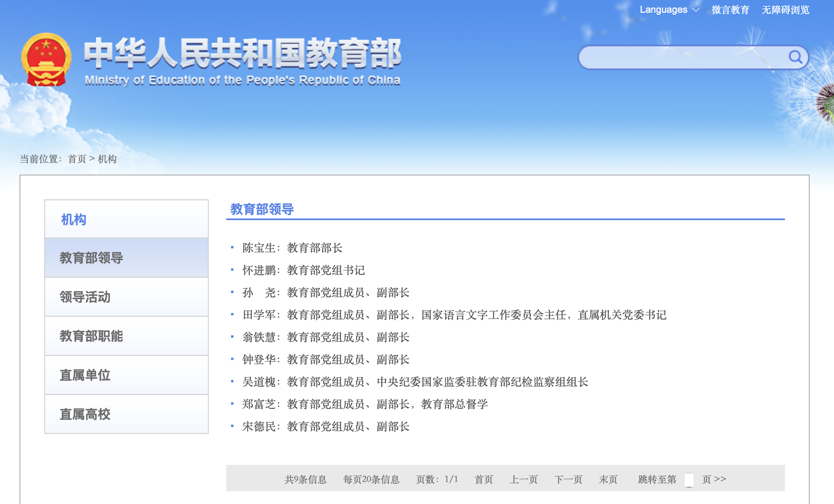Viewport: 834px width, 504px height.
Task: Open 直属高校 sidebar section
Action: tap(85, 414)
